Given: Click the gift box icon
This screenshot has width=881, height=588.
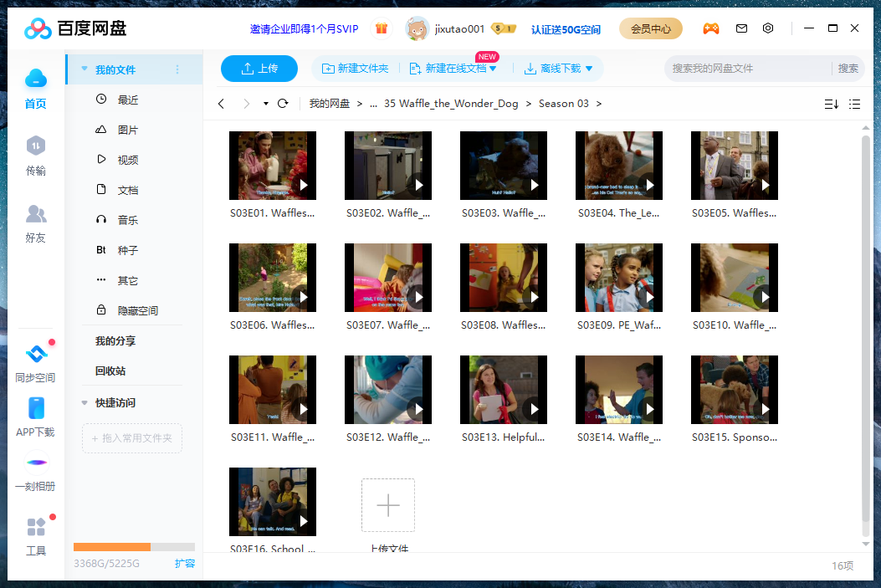Looking at the screenshot, I should 382,28.
